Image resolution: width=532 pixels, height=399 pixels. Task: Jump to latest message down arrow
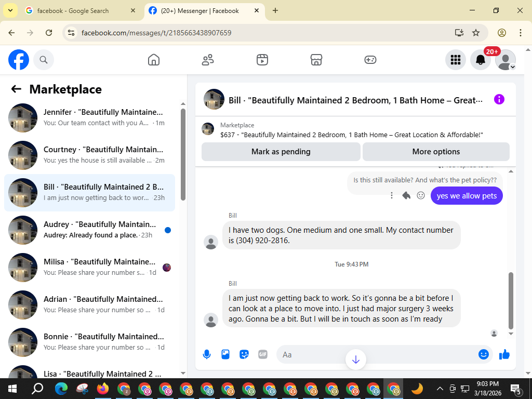pos(355,360)
